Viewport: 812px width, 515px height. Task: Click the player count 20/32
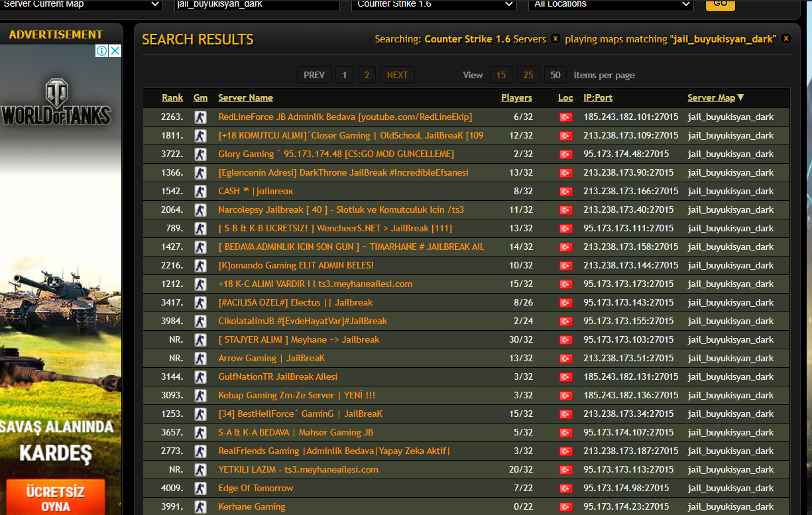point(521,469)
